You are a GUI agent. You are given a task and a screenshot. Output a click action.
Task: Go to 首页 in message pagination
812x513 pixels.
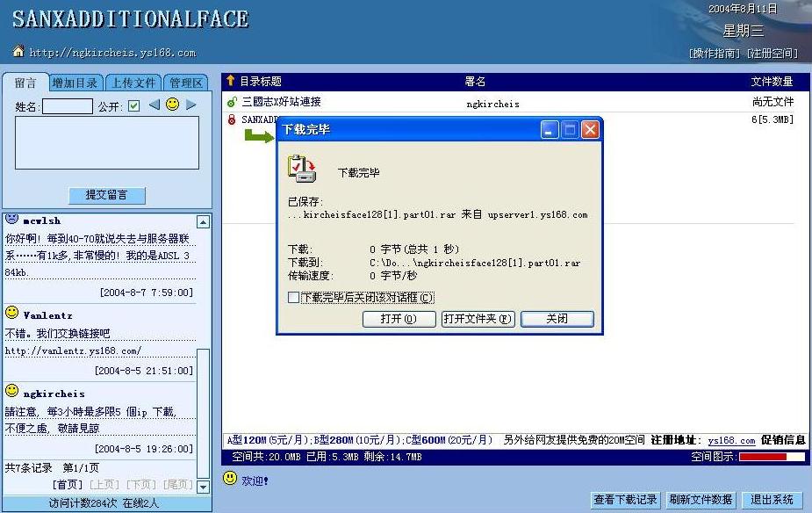68,485
